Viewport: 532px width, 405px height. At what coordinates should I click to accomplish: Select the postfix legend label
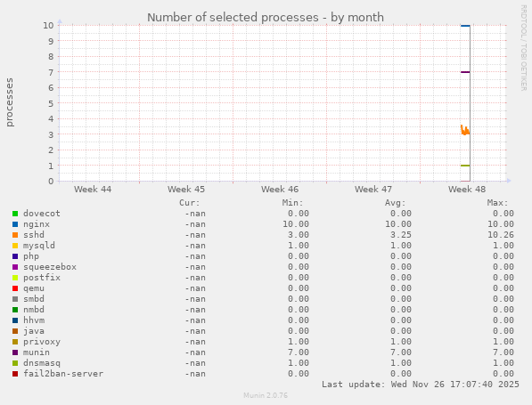click(42, 278)
